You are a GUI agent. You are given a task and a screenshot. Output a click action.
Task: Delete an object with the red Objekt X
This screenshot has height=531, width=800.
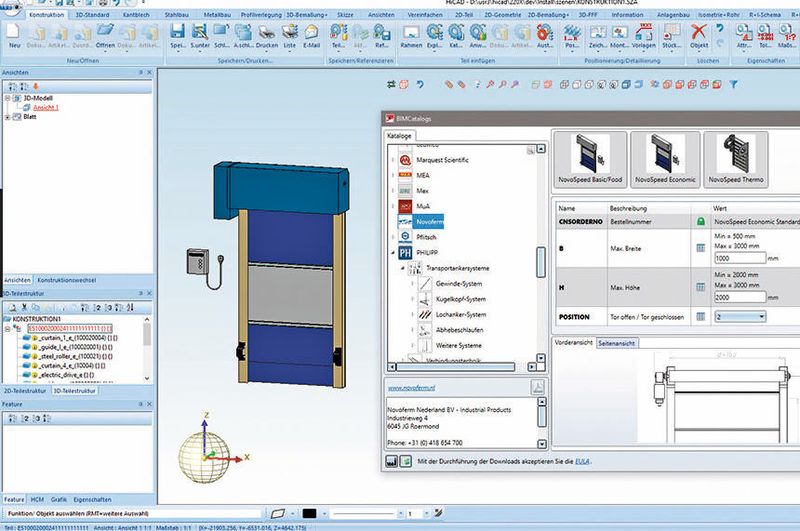pos(698,31)
